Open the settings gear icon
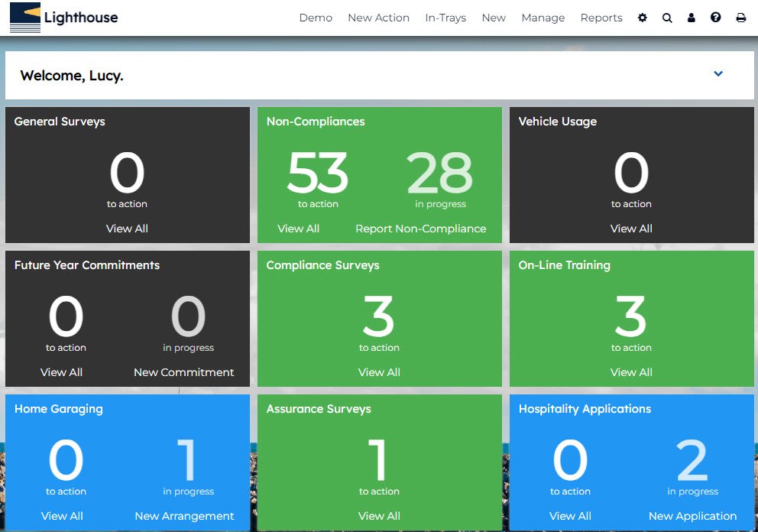This screenshot has width=758, height=532. point(642,18)
